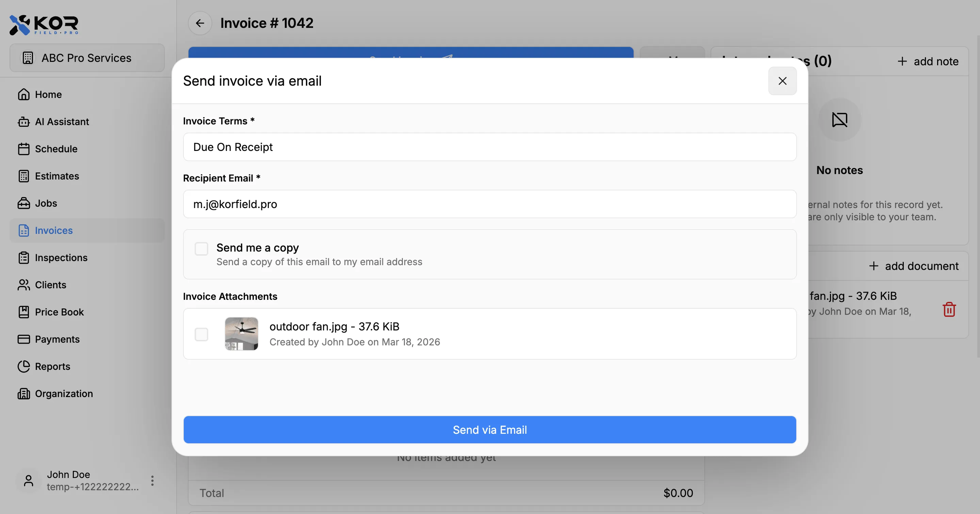980x514 pixels.
Task: Check the outdoor fan.jpg attachment
Action: tap(202, 334)
